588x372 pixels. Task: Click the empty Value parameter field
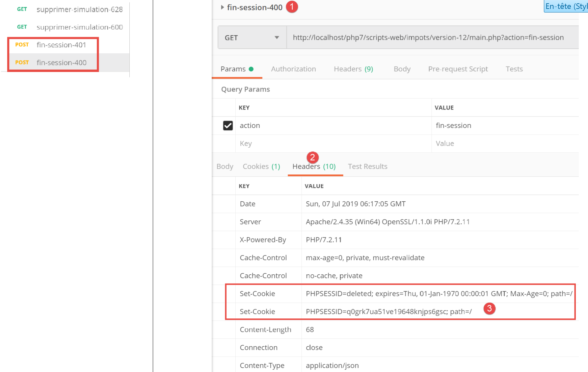click(x=504, y=143)
